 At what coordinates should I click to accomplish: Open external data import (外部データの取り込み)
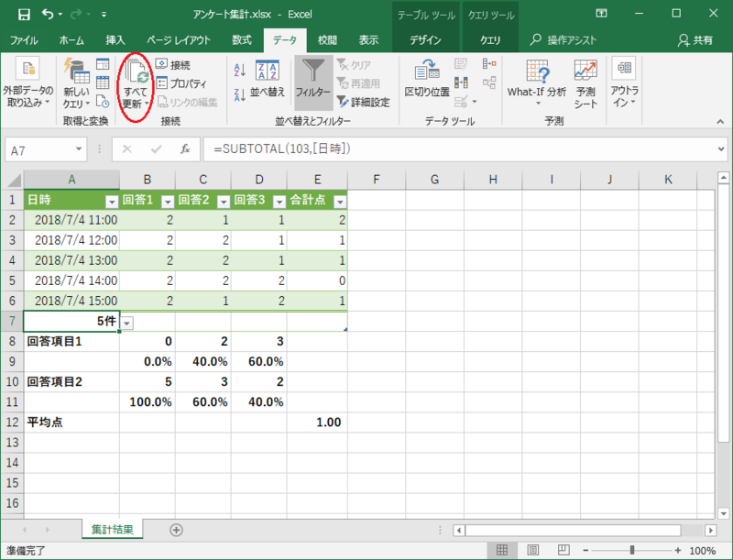click(28, 82)
